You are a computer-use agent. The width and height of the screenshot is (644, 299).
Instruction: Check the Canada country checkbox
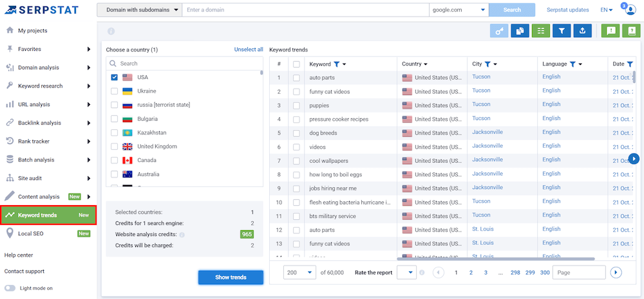pyautogui.click(x=114, y=160)
